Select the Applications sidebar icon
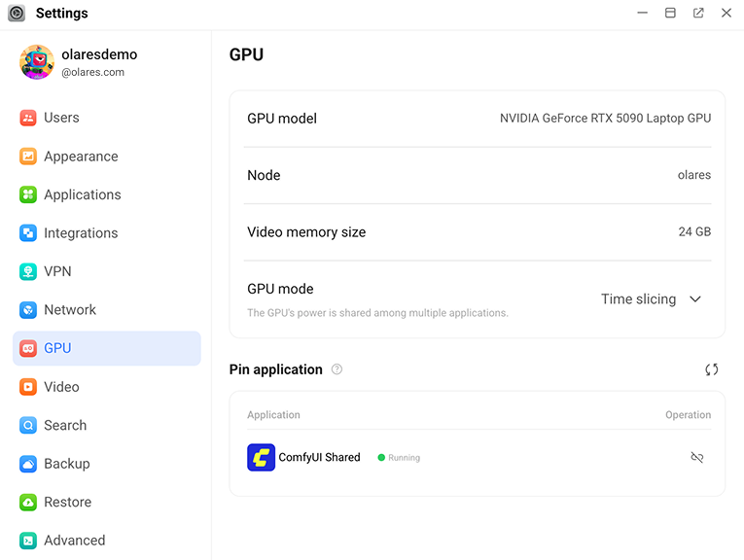 (x=28, y=194)
